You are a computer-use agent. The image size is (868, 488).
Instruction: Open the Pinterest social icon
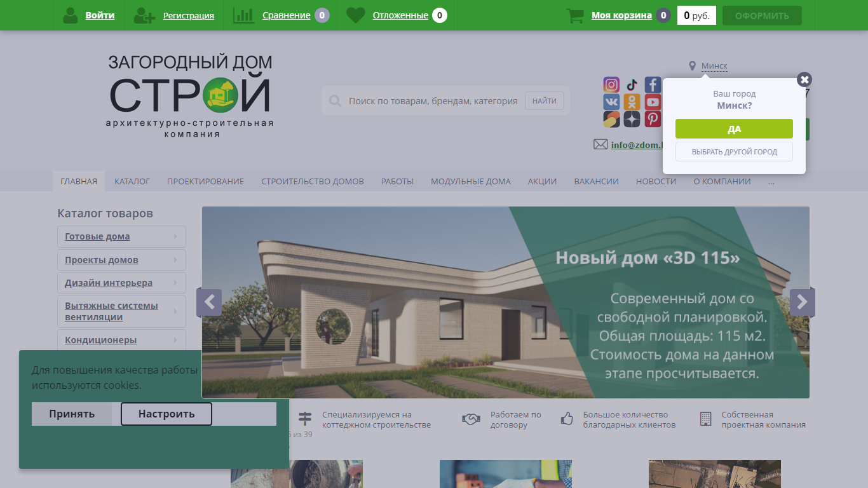653,119
